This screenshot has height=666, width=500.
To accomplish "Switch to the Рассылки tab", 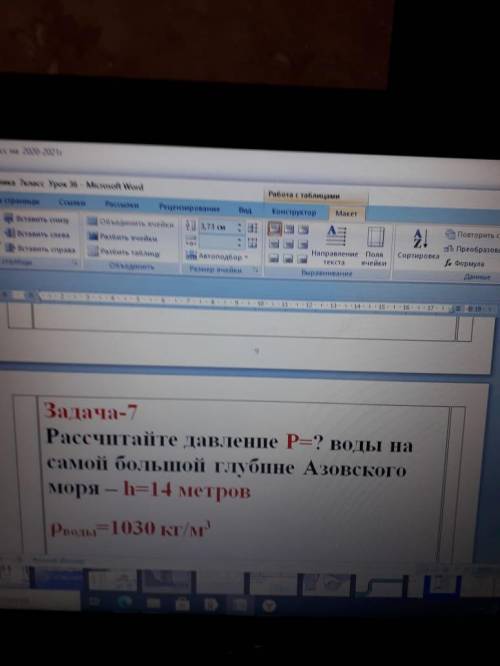I will (x=122, y=205).
